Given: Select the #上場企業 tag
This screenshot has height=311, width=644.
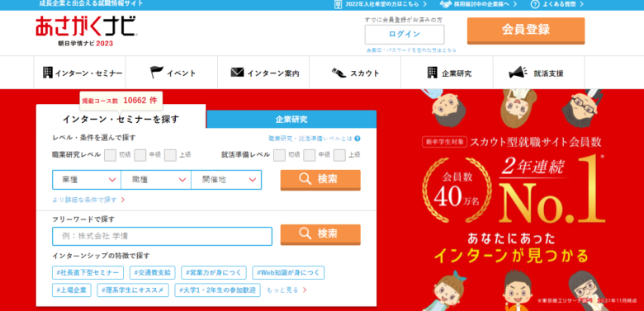Looking at the screenshot, I should (x=72, y=290).
